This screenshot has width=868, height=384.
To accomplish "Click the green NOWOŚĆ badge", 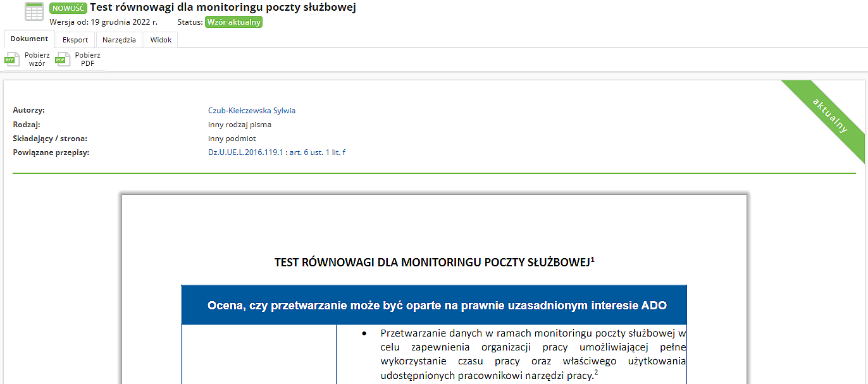I will 68,8.
